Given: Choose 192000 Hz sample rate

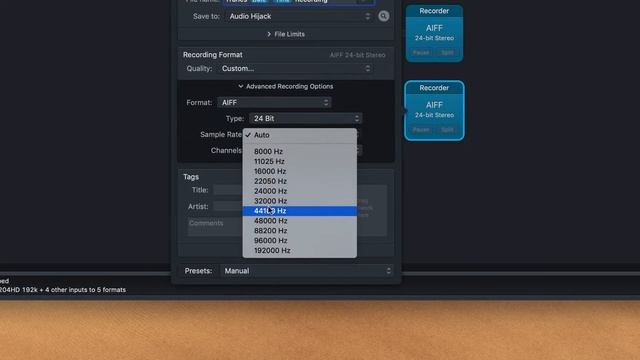Looking at the screenshot, I should 299,251.
